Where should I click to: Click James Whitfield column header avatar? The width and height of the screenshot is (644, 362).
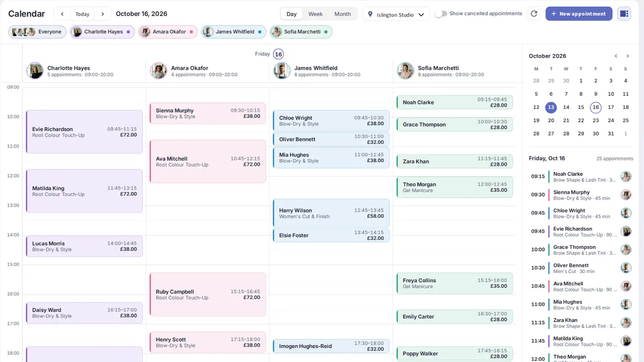click(x=282, y=71)
